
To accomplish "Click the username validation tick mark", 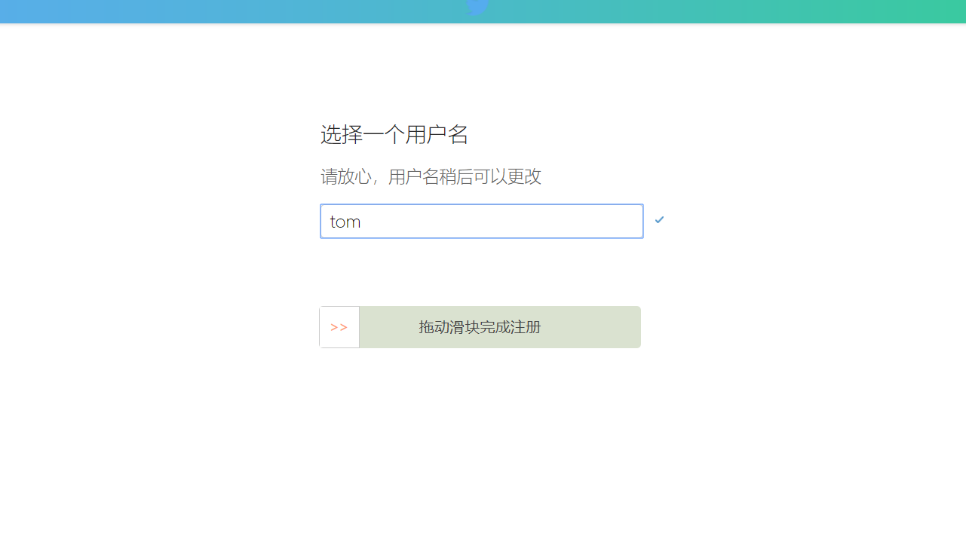I will coord(660,219).
